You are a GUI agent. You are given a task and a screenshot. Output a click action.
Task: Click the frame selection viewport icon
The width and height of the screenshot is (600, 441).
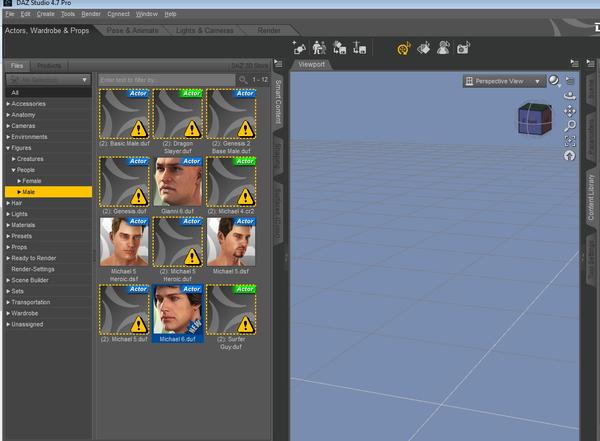click(570, 141)
